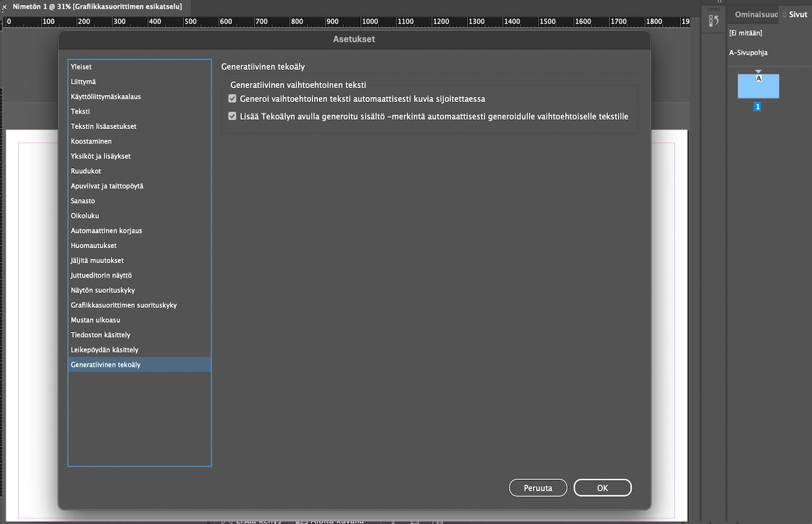Select Leikepöydän käsittely in the list
Viewport: 812px width, 524px height.
point(139,350)
